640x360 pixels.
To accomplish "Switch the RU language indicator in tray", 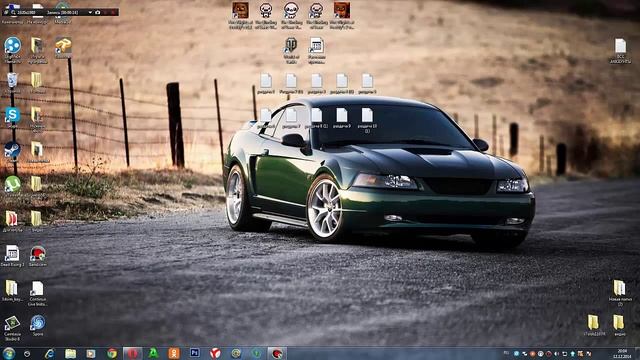I will 507,353.
